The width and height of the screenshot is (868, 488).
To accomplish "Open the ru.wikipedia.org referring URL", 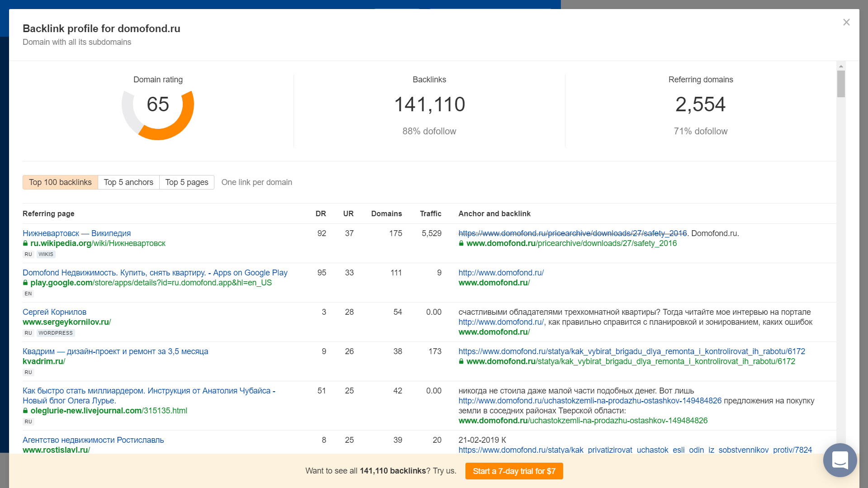I will (98, 243).
